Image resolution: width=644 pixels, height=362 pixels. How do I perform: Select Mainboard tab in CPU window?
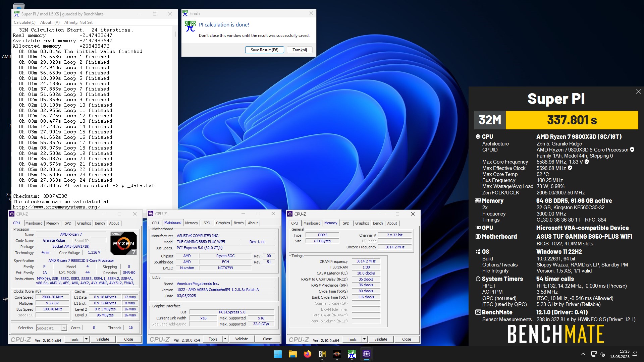pyautogui.click(x=34, y=223)
